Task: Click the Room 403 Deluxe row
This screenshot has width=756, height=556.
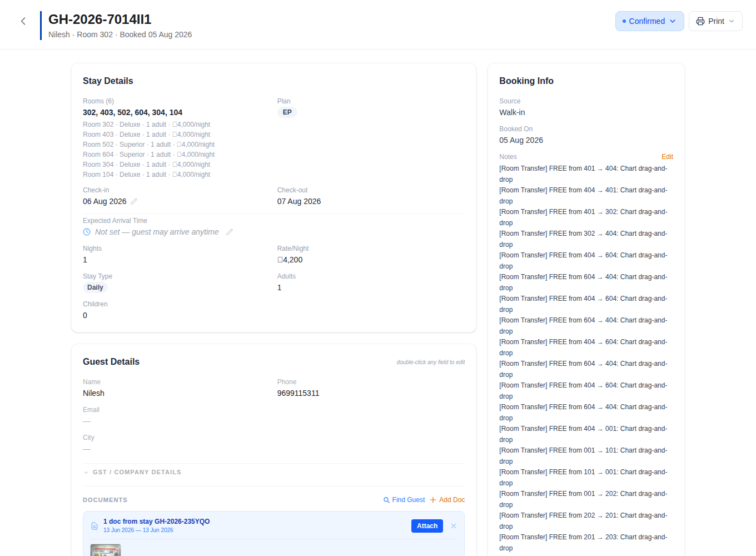Action: click(x=147, y=135)
